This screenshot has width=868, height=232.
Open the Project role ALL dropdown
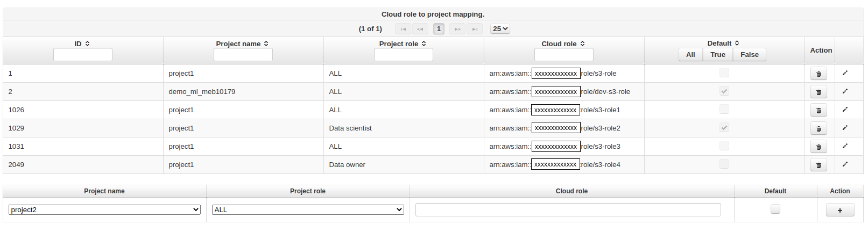click(x=308, y=210)
